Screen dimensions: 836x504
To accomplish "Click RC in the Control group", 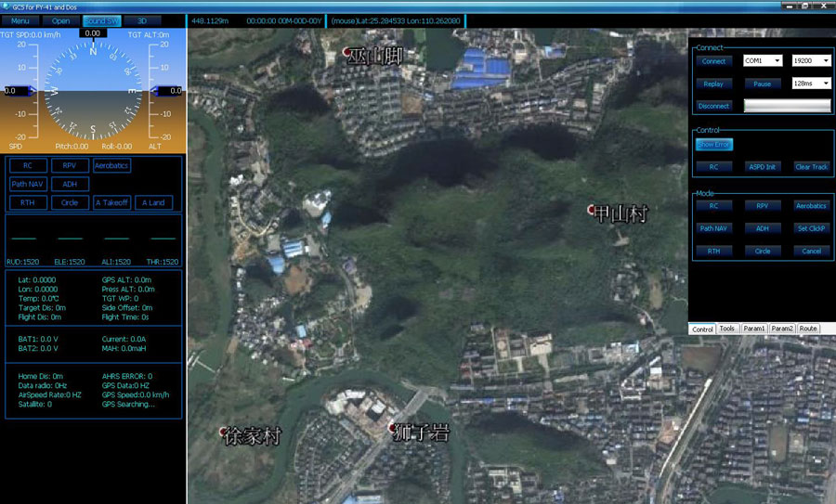I will pos(713,167).
